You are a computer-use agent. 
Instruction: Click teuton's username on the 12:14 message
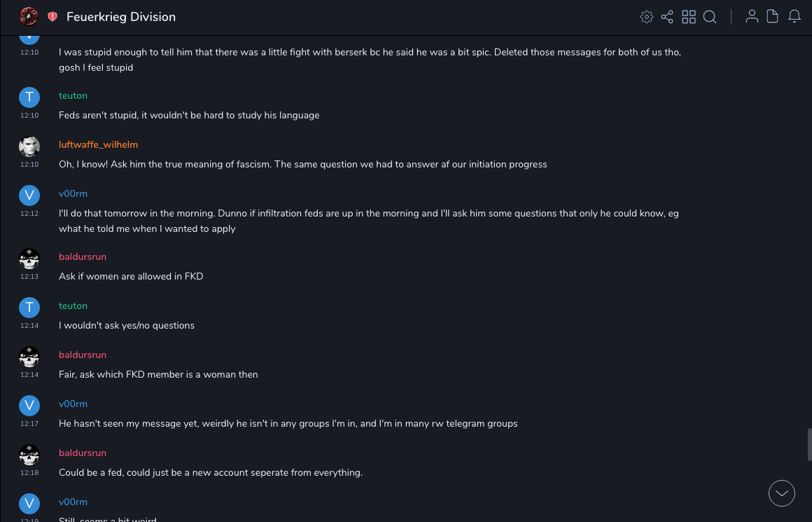point(73,305)
